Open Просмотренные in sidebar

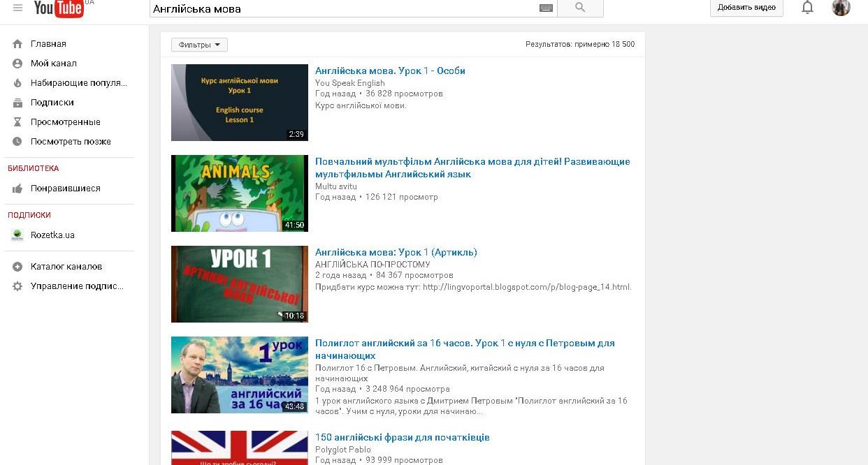coord(67,121)
